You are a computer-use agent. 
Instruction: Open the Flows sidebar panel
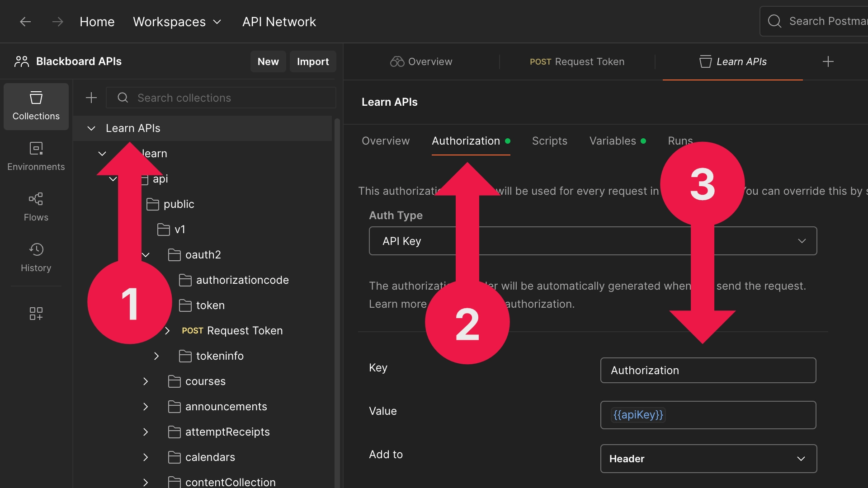pyautogui.click(x=36, y=207)
